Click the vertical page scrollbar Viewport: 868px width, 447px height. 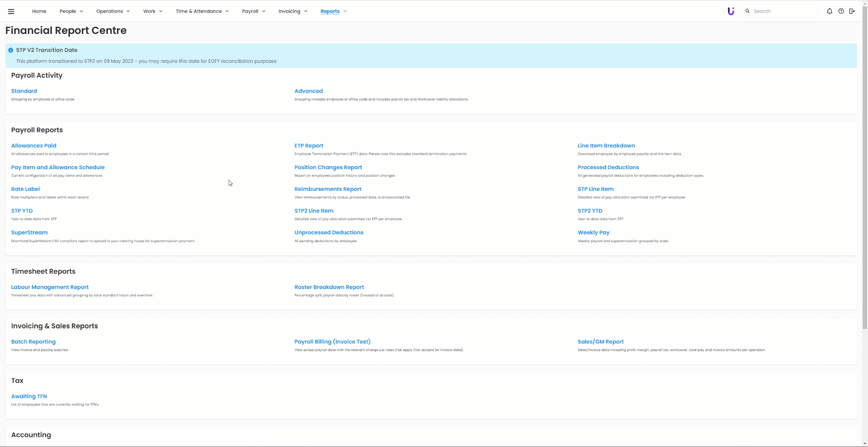864,181
